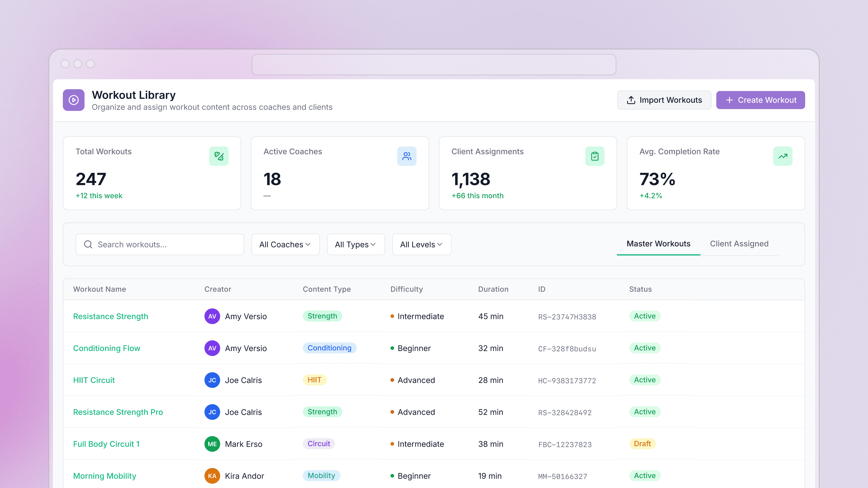Open the Resistance Strength workout link
This screenshot has width=868, height=488.
pos(111,317)
